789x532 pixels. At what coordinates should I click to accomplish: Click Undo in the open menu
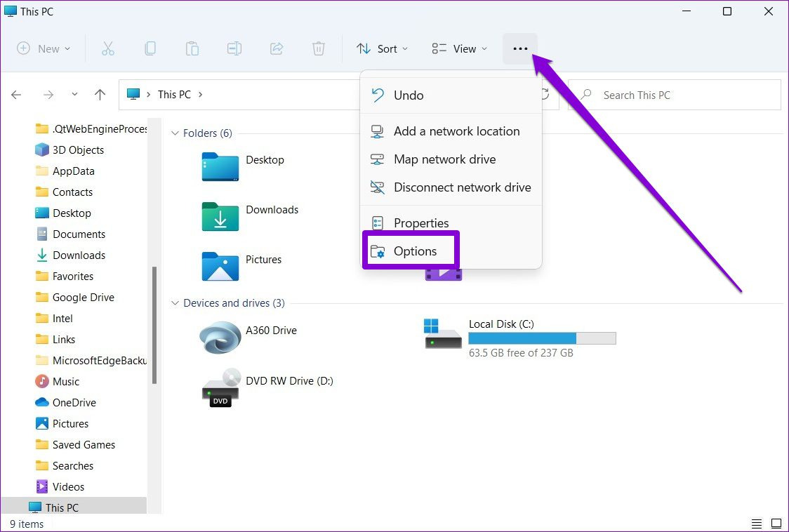coord(409,95)
